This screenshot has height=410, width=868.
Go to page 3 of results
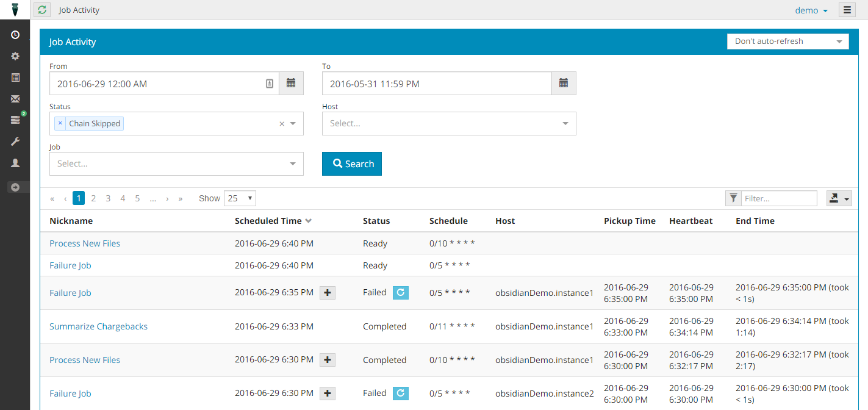pos(108,198)
